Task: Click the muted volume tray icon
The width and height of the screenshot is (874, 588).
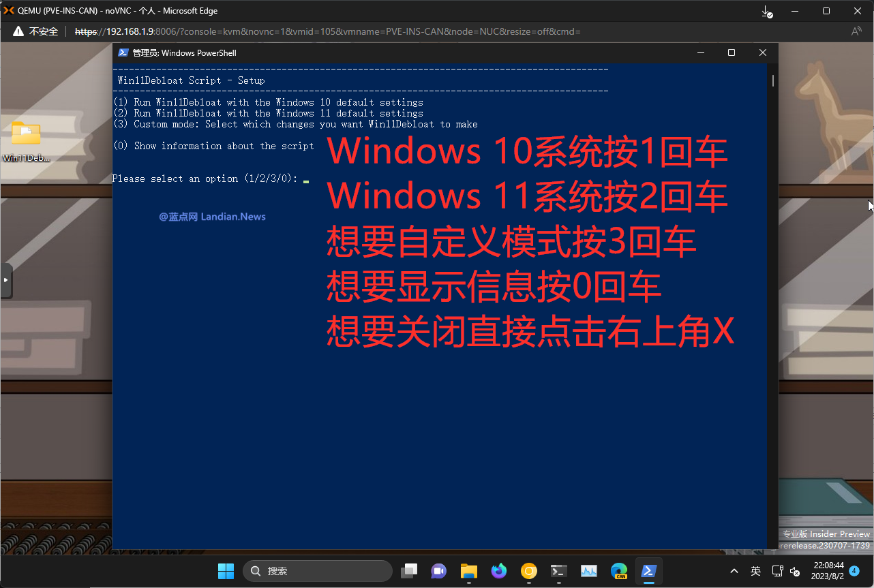Action: tap(794, 571)
